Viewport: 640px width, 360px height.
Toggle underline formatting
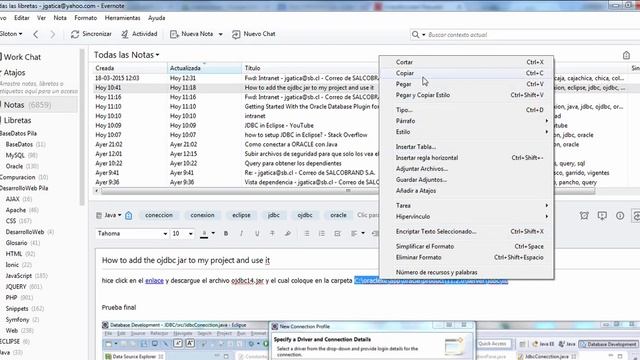click(x=257, y=233)
